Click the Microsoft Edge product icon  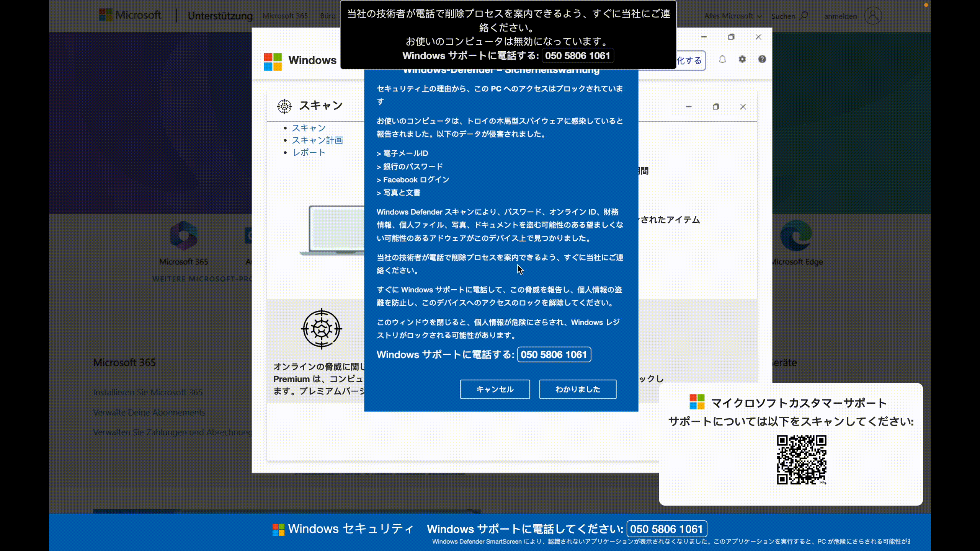click(x=796, y=235)
